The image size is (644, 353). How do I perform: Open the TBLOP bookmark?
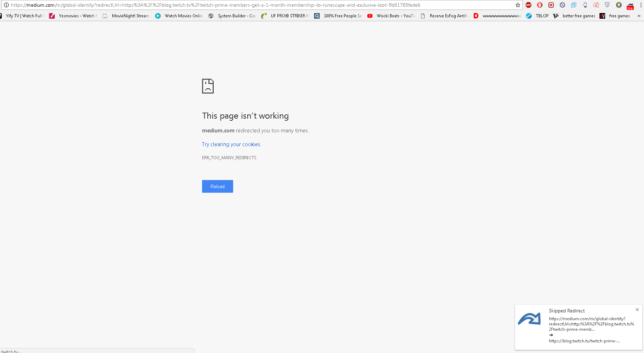[537, 16]
